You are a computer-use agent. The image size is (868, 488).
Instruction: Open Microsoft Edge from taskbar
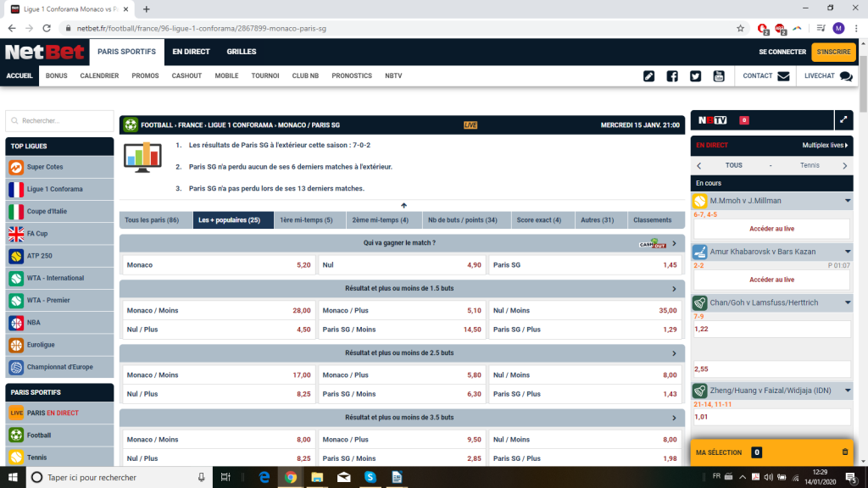tap(264, 477)
